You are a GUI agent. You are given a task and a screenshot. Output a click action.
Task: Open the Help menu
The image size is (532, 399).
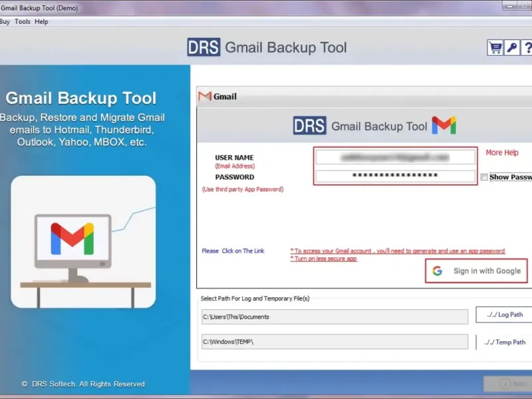pyautogui.click(x=41, y=22)
